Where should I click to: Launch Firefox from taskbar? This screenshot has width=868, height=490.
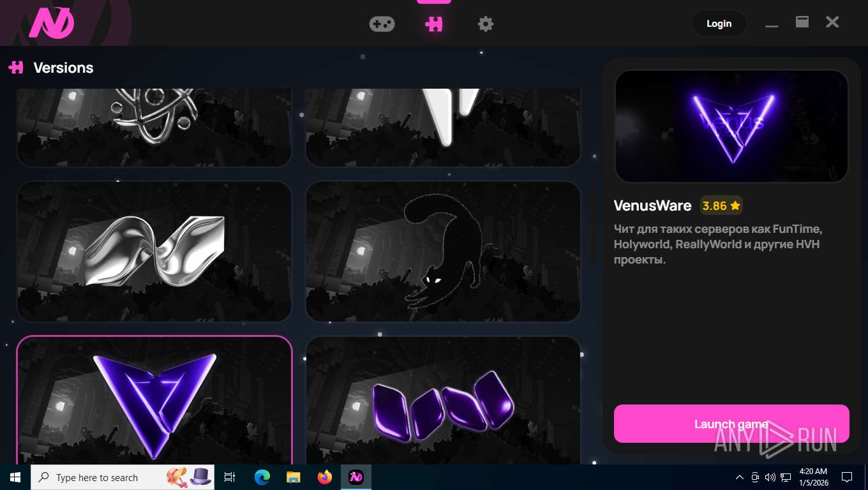pyautogui.click(x=325, y=477)
